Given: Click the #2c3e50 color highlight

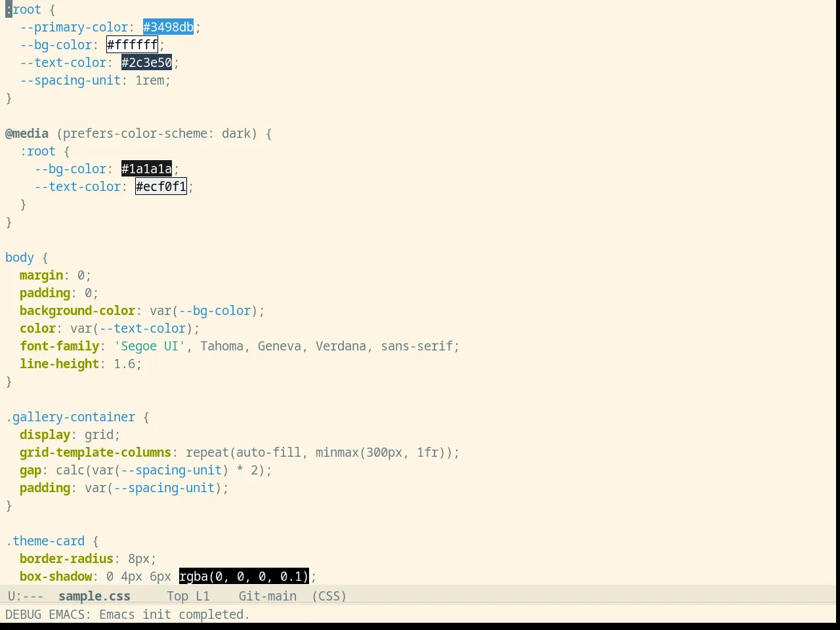Looking at the screenshot, I should [x=146, y=62].
